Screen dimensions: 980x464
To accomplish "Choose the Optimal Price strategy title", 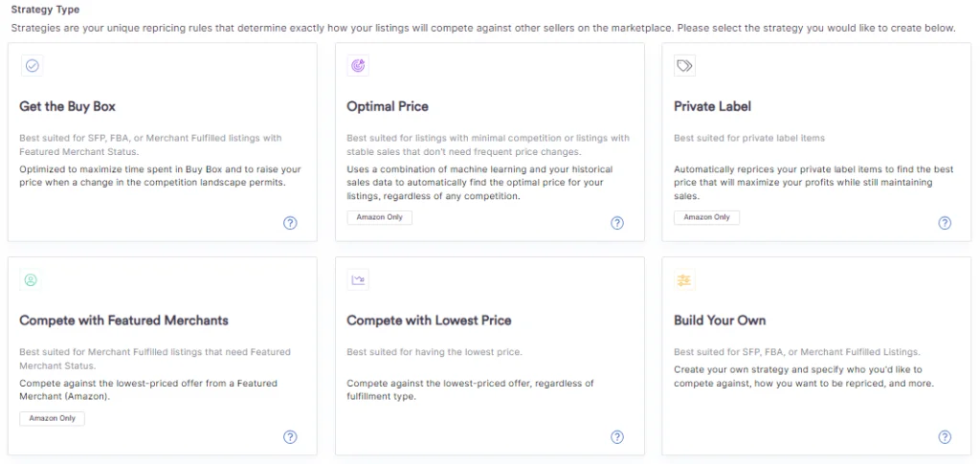I will click(x=388, y=106).
